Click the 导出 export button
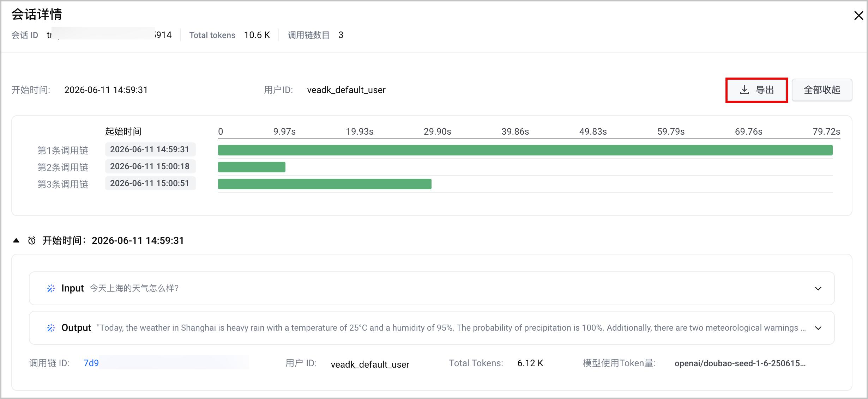This screenshot has height=399, width=868. [x=757, y=90]
